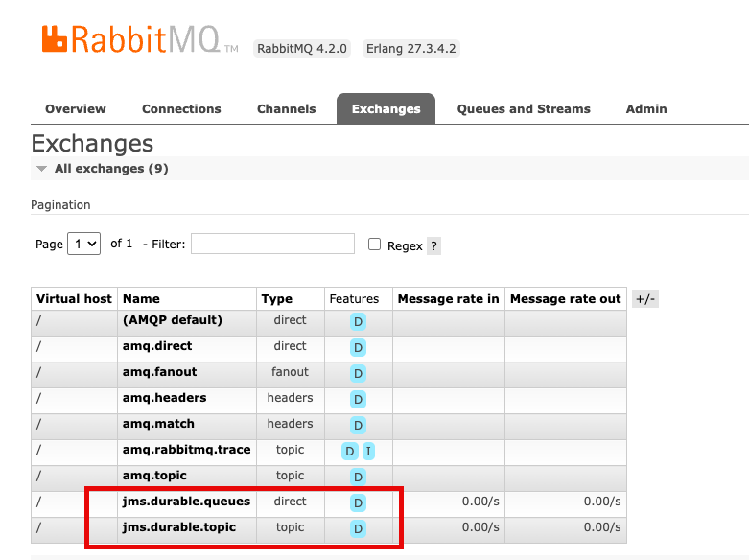Open the amq.topic exchange
The height and width of the screenshot is (560, 749).
click(x=154, y=476)
